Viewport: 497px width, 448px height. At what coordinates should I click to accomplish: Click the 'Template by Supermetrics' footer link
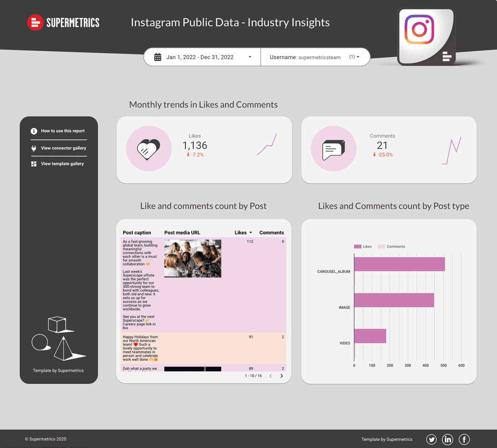386,439
